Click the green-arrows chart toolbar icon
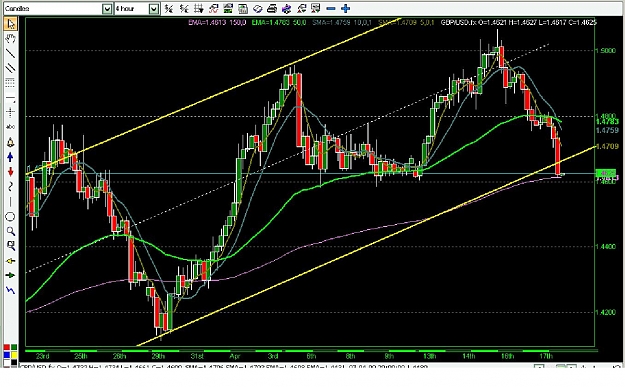This screenshot has height=387, width=625. (x=316, y=9)
